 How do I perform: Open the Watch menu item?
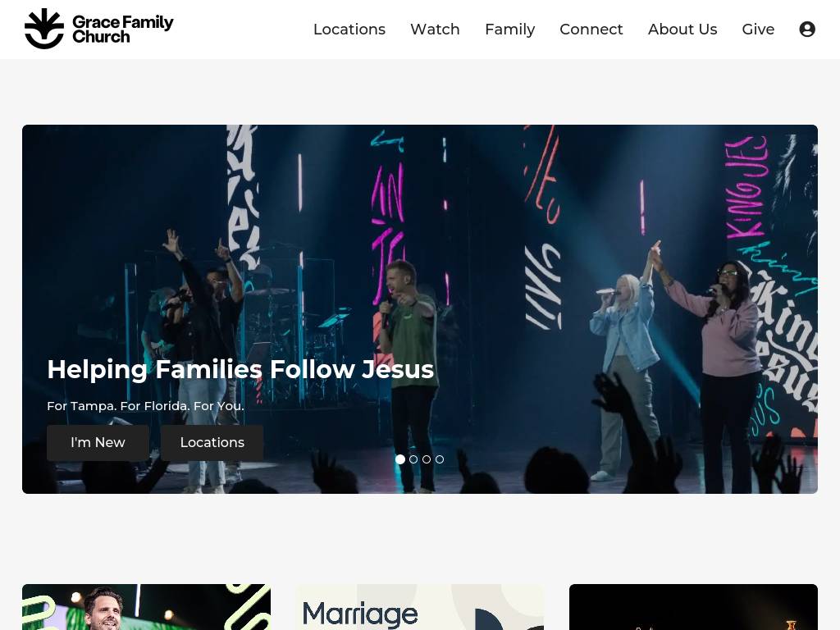[x=435, y=29]
